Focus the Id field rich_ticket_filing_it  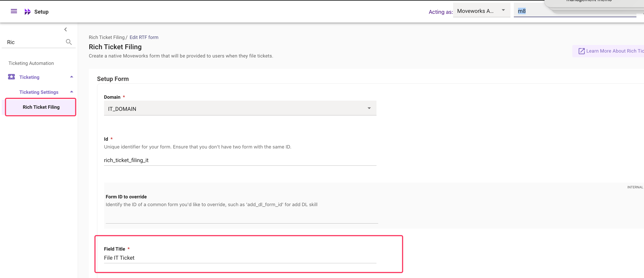click(240, 160)
